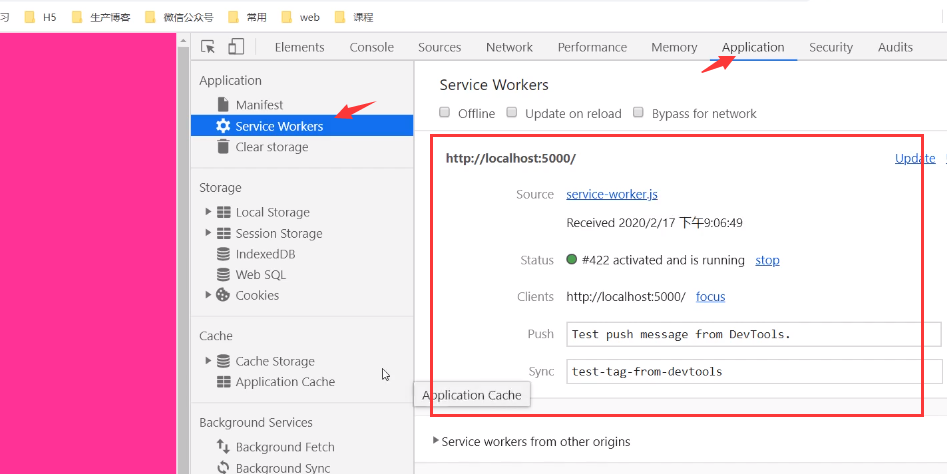Click the Local Storage grid icon

(223, 213)
